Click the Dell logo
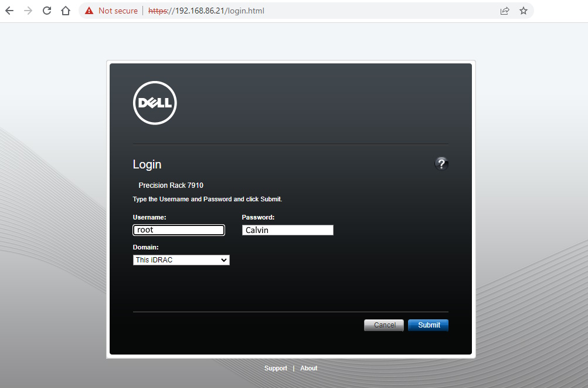588x388 pixels. pyautogui.click(x=155, y=103)
